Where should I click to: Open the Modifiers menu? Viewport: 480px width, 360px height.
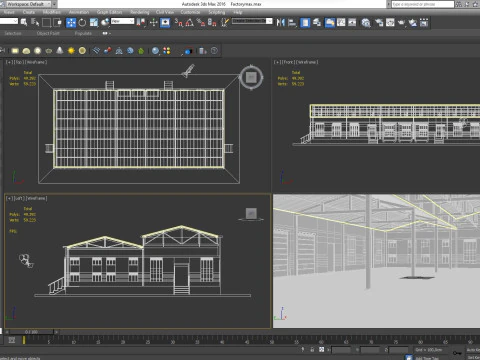[52, 12]
